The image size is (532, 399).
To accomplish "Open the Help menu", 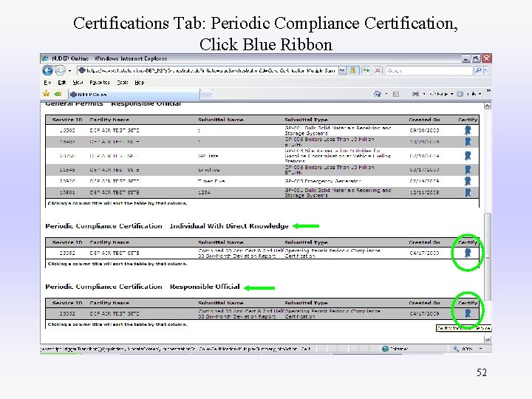I will pyautogui.click(x=140, y=83).
